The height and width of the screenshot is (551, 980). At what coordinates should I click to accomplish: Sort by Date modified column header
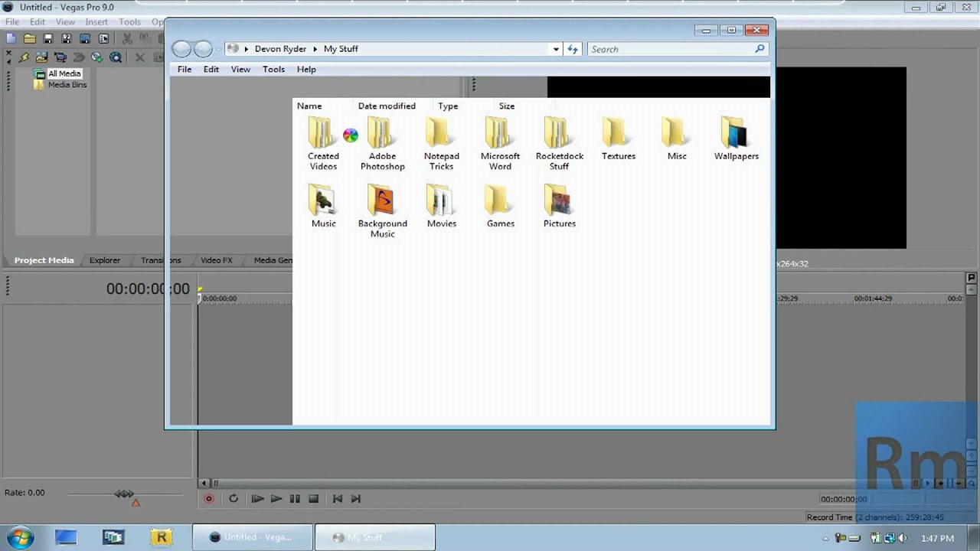click(387, 106)
